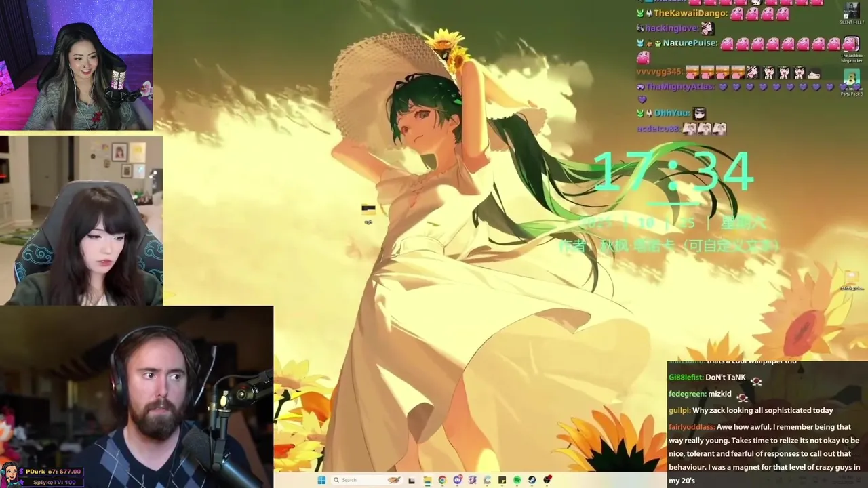Launch Google Chrome from the taskbar
The width and height of the screenshot is (868, 488).
[x=442, y=480]
